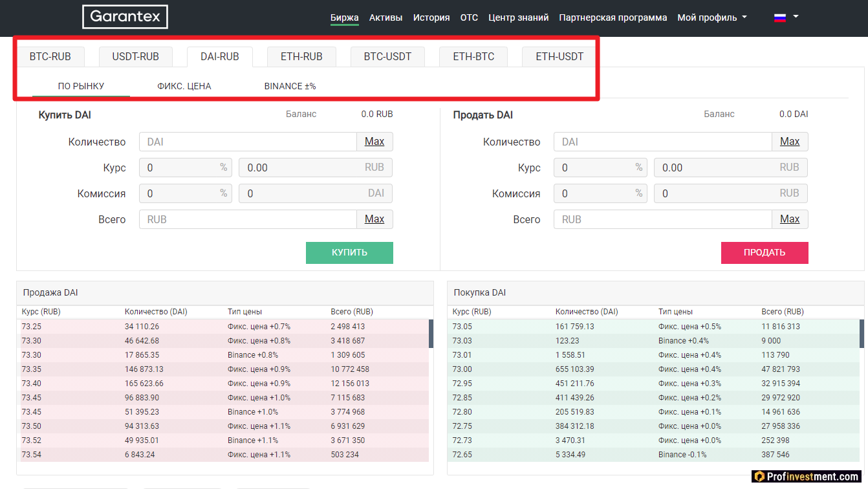The image size is (868, 489).
Task: Open the Партнерская программа page
Action: coord(613,17)
